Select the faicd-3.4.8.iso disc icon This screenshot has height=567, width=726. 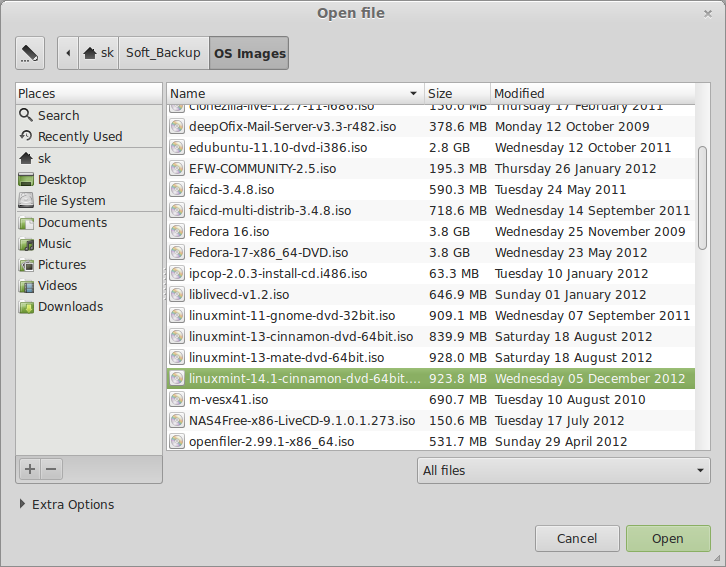click(x=176, y=189)
